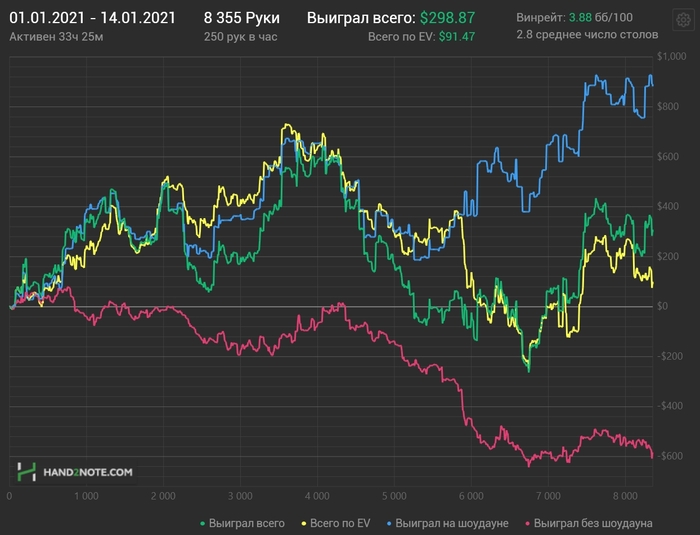Click the 'Активен 33ч 25м' active time

(56, 37)
